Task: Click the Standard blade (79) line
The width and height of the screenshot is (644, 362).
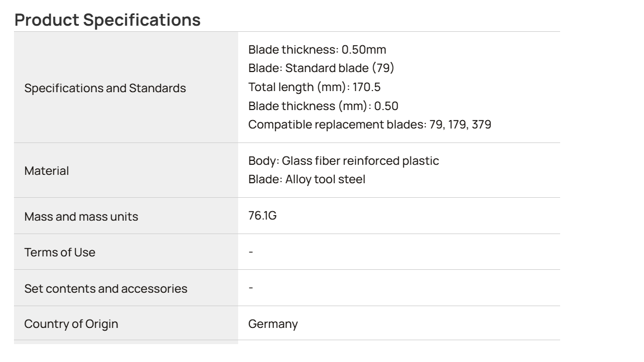Action: (x=321, y=68)
